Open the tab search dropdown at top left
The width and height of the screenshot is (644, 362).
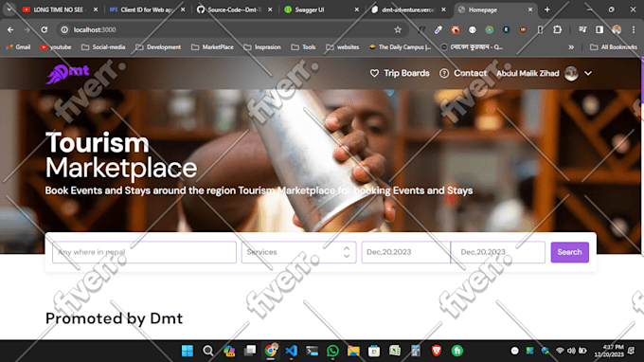[x=9, y=9]
